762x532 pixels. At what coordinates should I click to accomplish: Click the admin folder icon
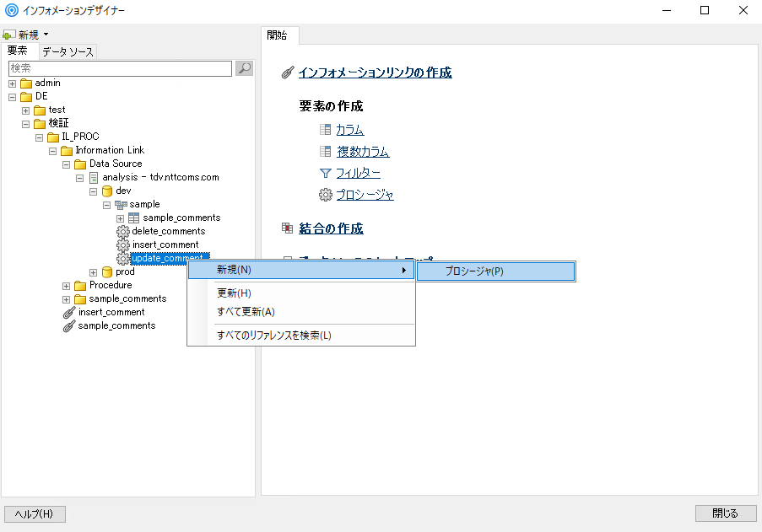point(26,83)
